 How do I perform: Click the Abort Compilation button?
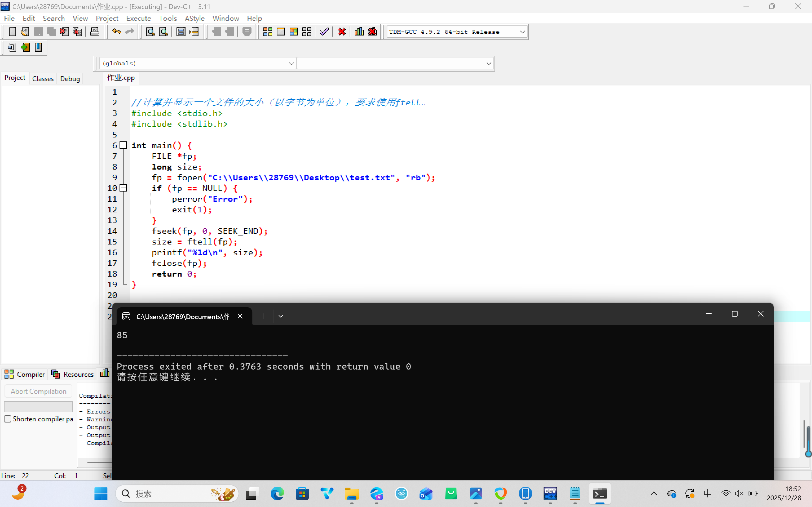pyautogui.click(x=38, y=391)
